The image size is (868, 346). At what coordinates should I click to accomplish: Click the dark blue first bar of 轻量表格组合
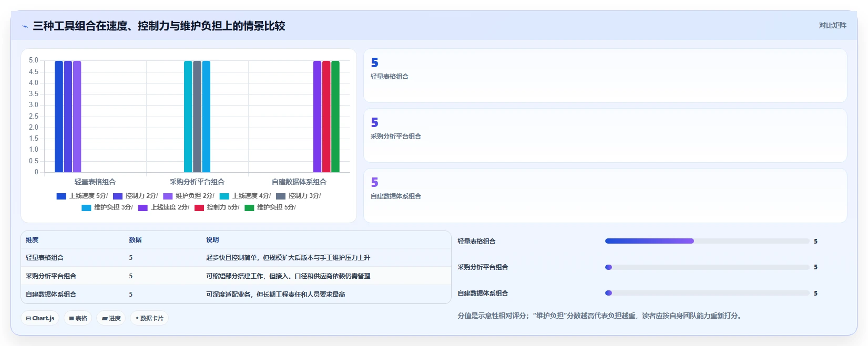pyautogui.click(x=59, y=117)
